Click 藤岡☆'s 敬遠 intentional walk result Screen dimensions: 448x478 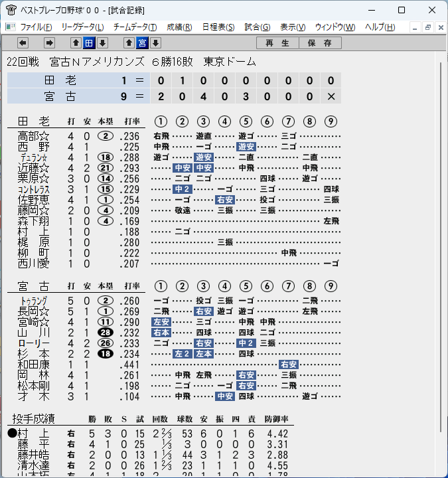point(183,210)
